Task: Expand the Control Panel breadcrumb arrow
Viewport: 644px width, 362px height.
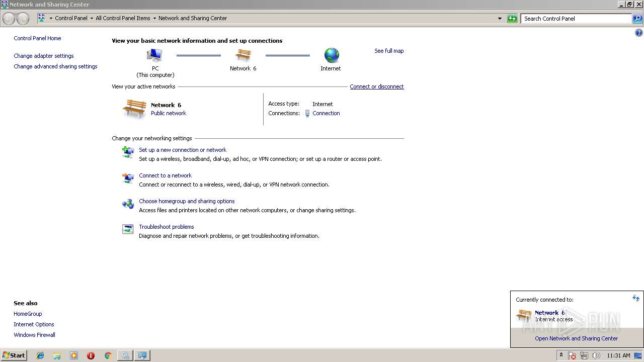Action: click(x=92, y=18)
